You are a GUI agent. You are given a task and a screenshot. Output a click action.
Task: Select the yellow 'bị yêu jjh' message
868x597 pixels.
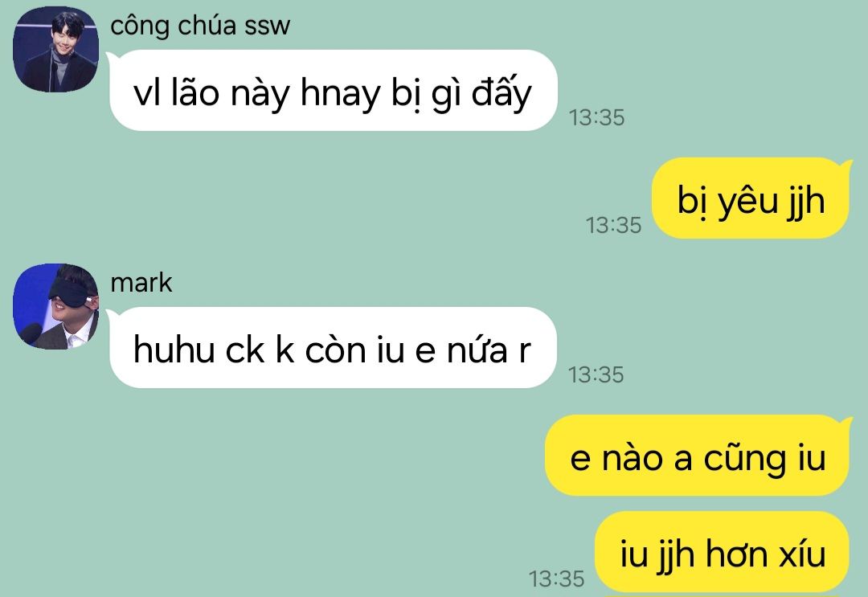tap(750, 198)
